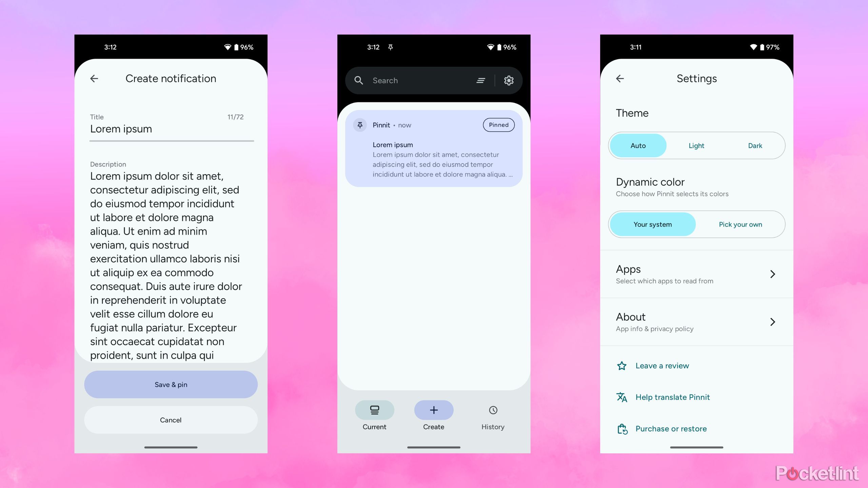Tap the search icon in notification list
Screen dimensions: 868x488
click(359, 80)
